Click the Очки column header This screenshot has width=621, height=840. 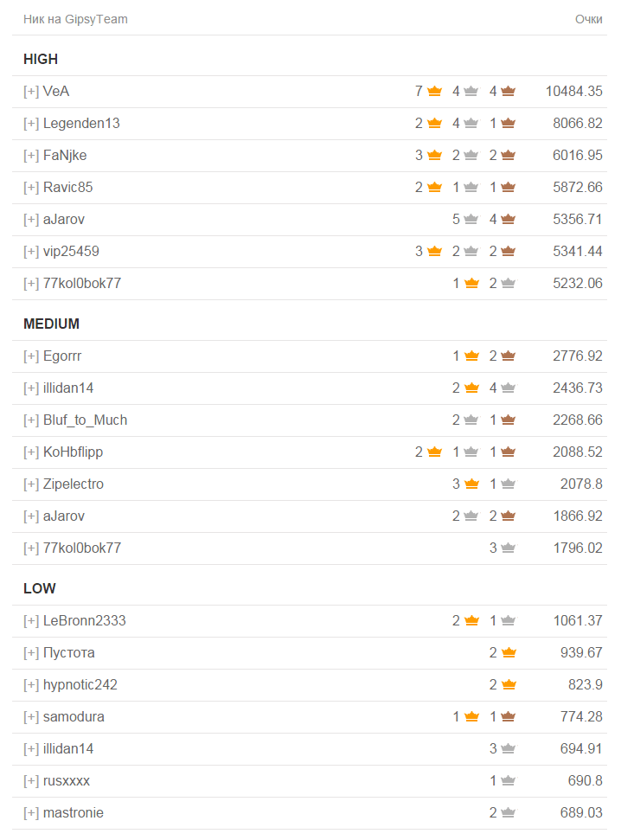tap(588, 19)
